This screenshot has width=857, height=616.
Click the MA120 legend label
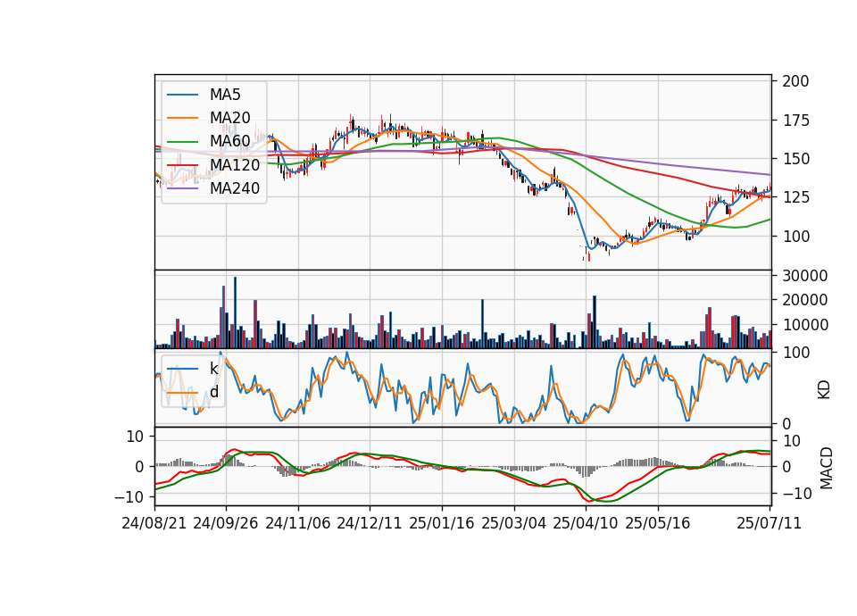[235, 164]
